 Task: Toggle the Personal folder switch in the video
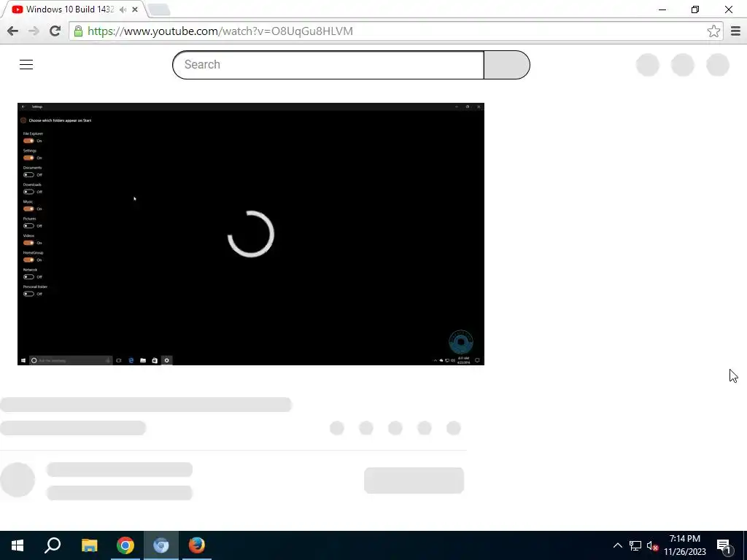28,294
